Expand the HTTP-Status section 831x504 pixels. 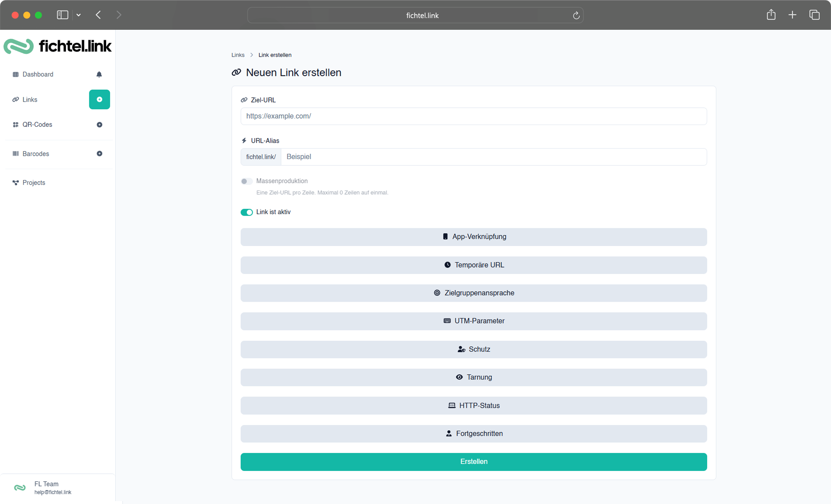click(x=473, y=405)
